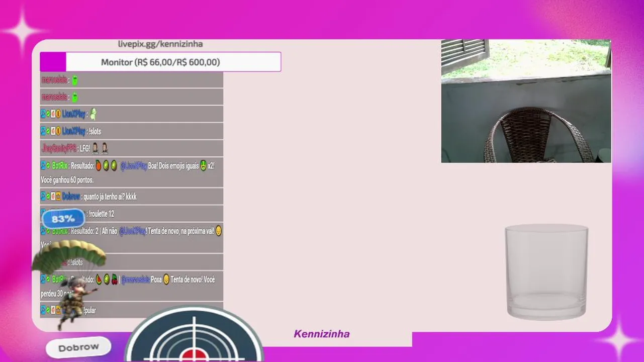Click @LionXPlay mention in the "Ah não" message
Screen dimensions: 644x362
coord(133,231)
